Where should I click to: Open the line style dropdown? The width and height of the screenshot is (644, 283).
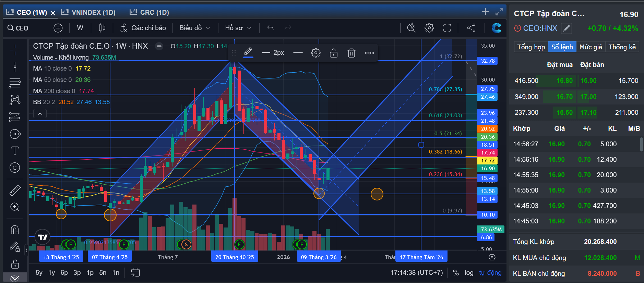pos(298,53)
